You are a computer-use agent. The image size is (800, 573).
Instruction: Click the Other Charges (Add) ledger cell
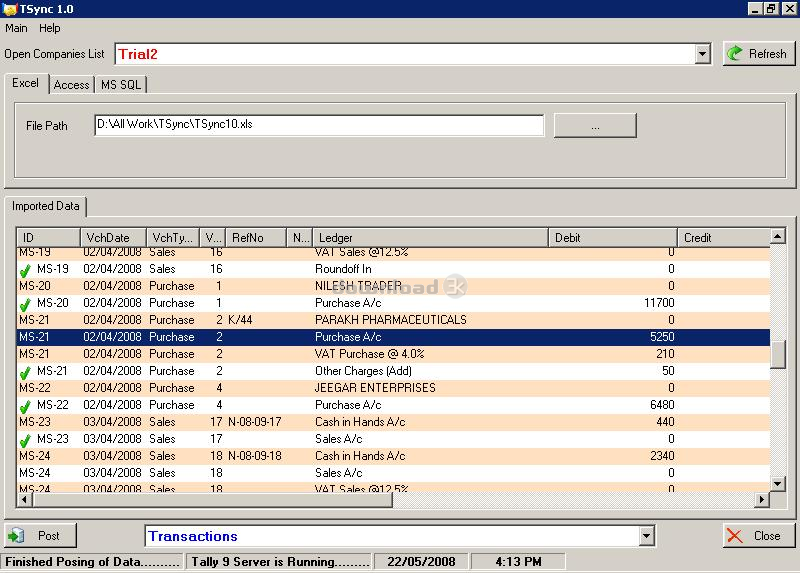click(x=363, y=371)
